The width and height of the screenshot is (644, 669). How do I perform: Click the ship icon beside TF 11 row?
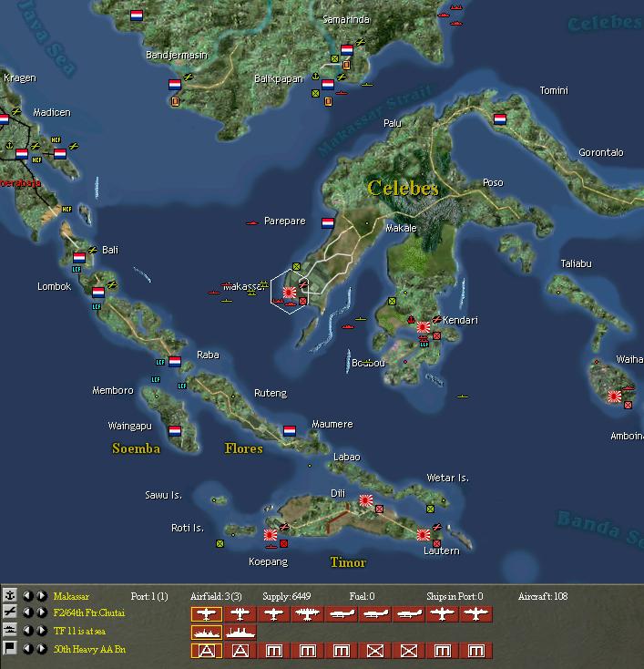[9, 630]
